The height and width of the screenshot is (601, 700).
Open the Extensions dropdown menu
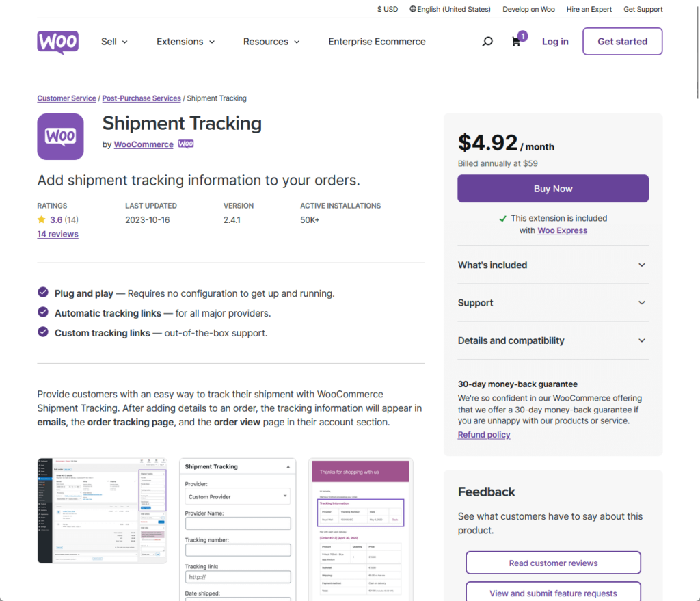186,42
